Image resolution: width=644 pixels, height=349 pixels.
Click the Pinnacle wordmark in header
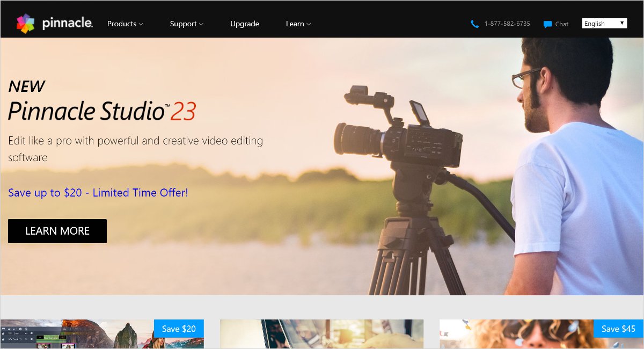pos(68,24)
